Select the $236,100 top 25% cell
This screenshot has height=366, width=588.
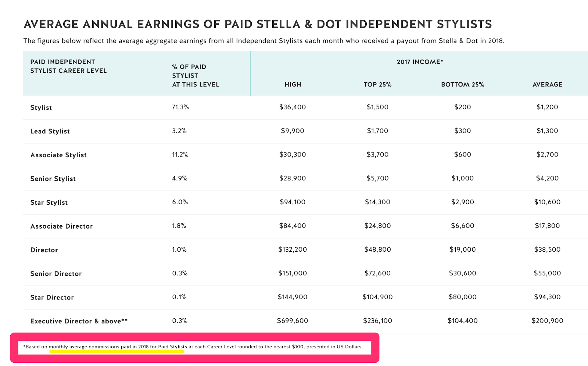[377, 321]
